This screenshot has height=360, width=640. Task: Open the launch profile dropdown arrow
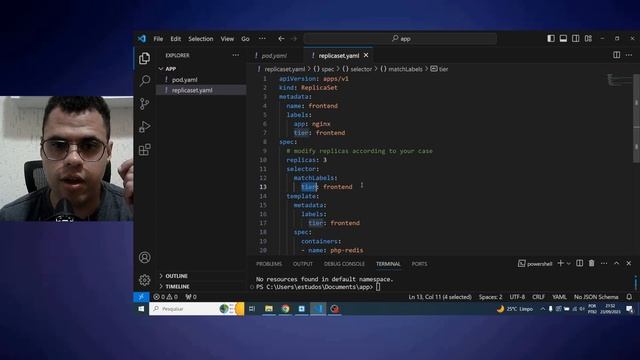(569, 264)
